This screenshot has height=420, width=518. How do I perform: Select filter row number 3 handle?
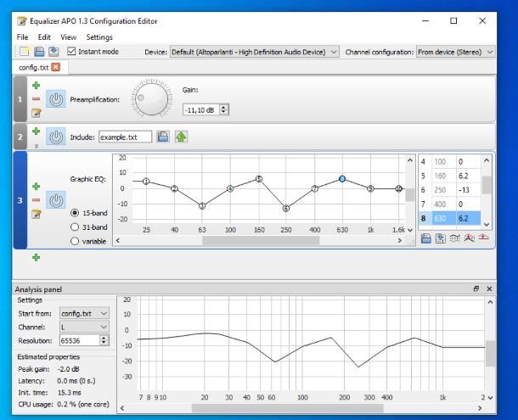(20, 200)
